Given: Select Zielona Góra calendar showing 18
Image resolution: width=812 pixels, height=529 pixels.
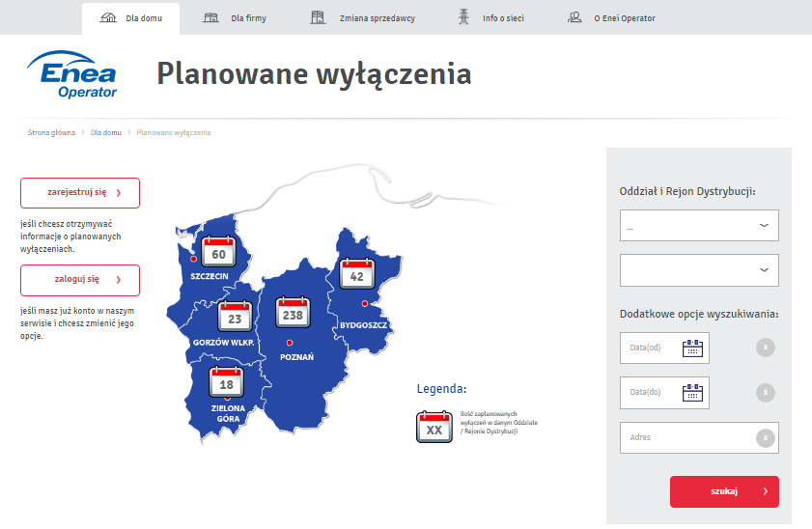Looking at the screenshot, I should coord(226,382).
